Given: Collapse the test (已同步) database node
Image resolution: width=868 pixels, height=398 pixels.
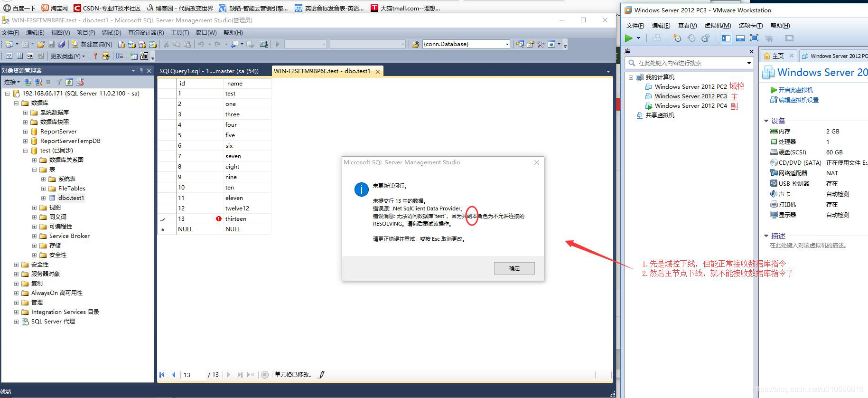Looking at the screenshot, I should click(26, 151).
